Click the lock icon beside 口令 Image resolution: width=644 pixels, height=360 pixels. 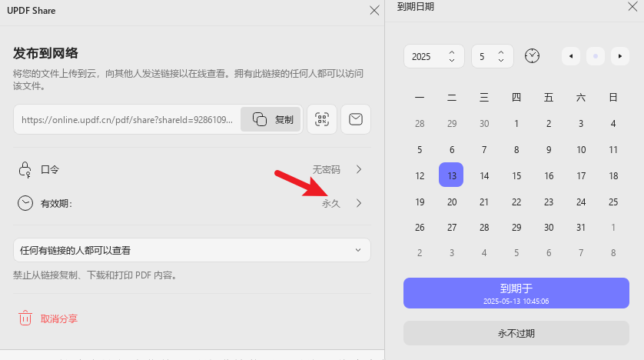pos(25,169)
